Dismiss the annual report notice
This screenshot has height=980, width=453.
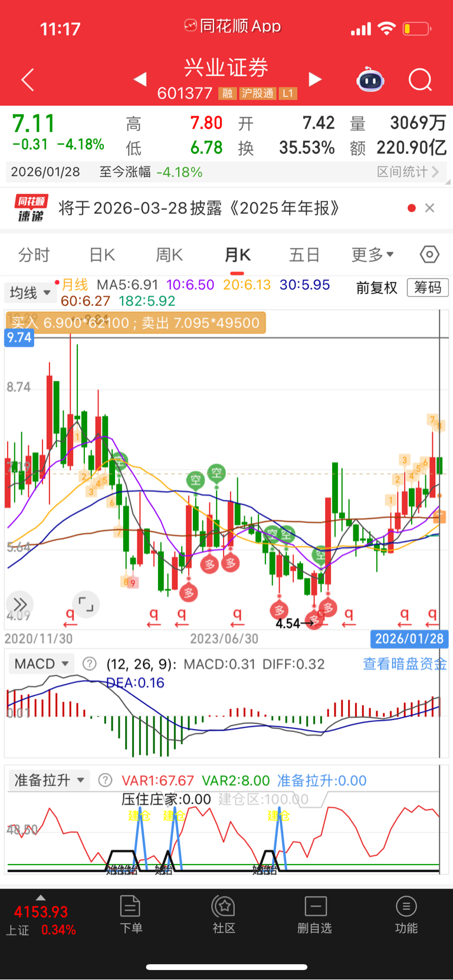tap(430, 208)
